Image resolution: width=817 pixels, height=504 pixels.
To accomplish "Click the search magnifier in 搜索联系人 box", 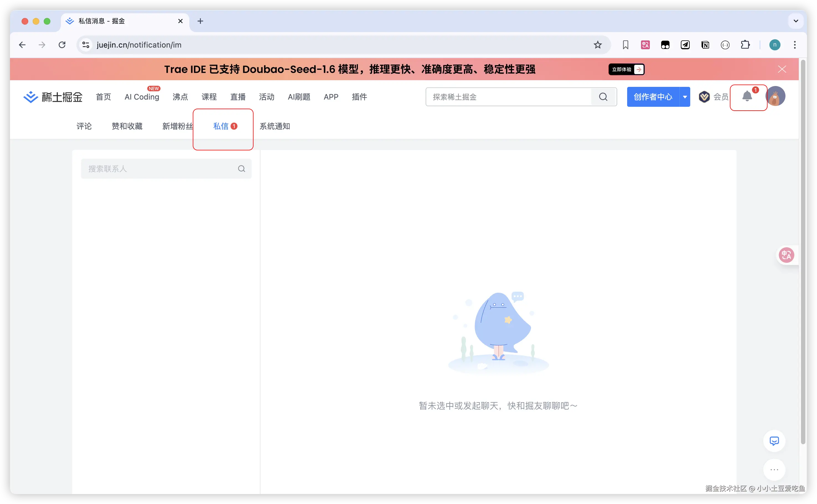I will [241, 168].
